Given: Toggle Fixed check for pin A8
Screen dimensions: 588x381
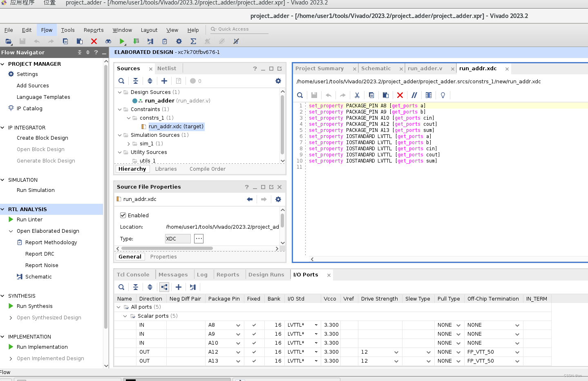Looking at the screenshot, I should pyautogui.click(x=254, y=325).
